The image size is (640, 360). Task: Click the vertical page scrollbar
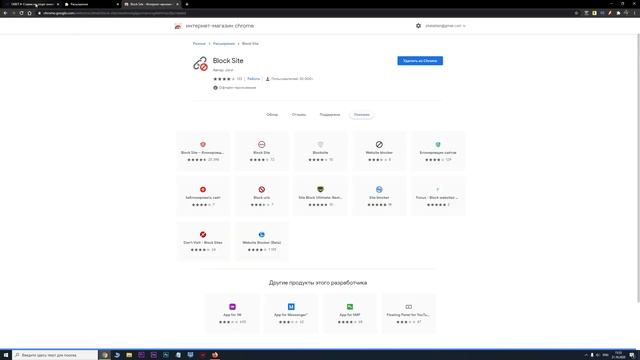[x=638, y=167]
